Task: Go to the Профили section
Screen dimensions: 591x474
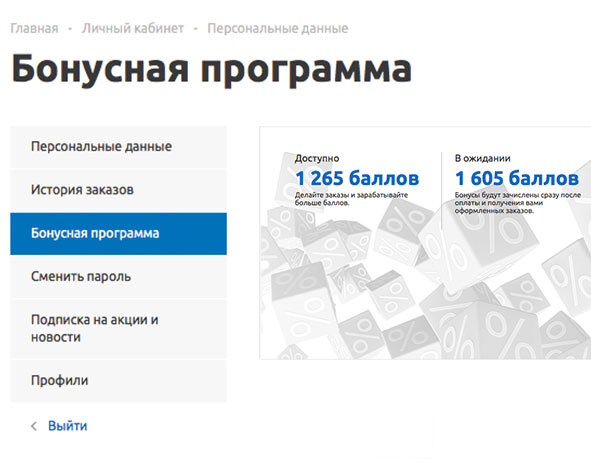Action: click(x=118, y=381)
